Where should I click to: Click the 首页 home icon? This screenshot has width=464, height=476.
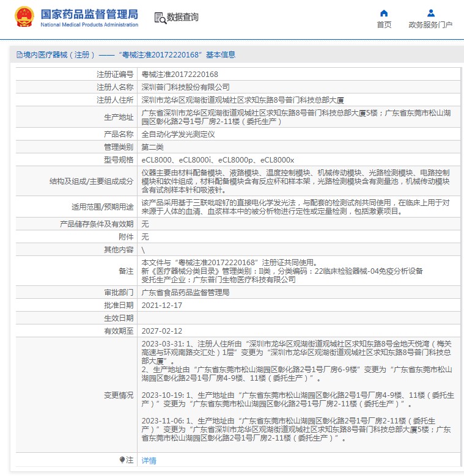pyautogui.click(x=384, y=13)
